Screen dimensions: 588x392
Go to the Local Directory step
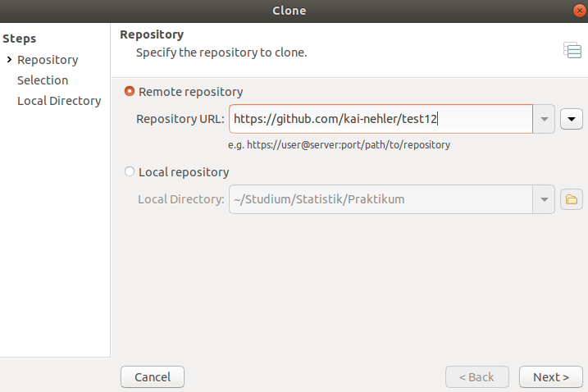click(x=59, y=101)
